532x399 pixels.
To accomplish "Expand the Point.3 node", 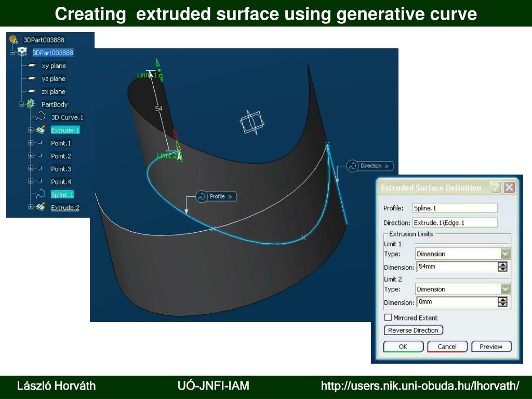I will 31,168.
